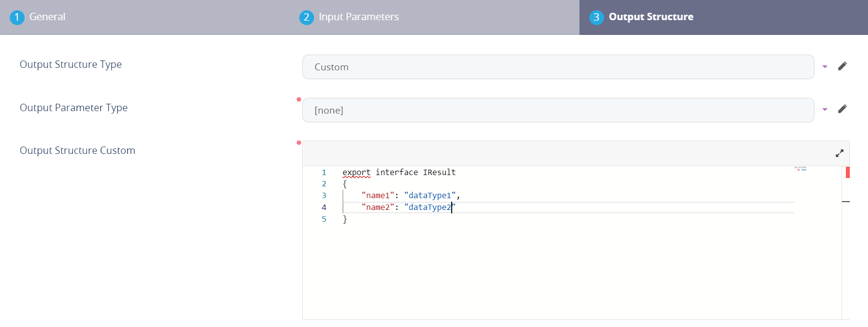868x327 pixels.
Task: Click the "name2" key on line 4
Action: (x=377, y=207)
